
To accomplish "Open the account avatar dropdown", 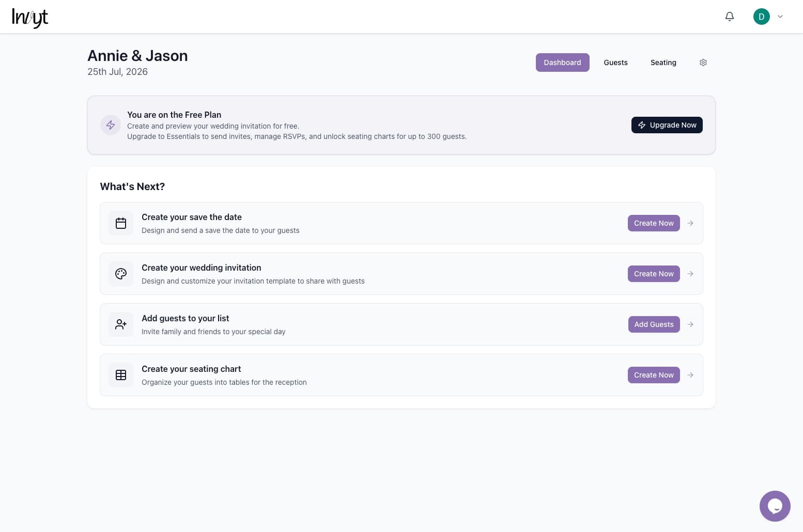I will coord(767,17).
